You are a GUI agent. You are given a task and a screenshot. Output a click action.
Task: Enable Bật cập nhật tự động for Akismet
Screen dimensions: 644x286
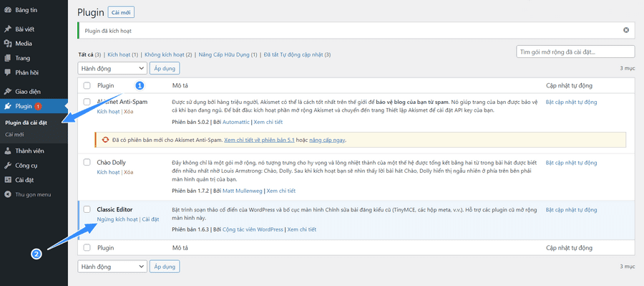click(571, 102)
